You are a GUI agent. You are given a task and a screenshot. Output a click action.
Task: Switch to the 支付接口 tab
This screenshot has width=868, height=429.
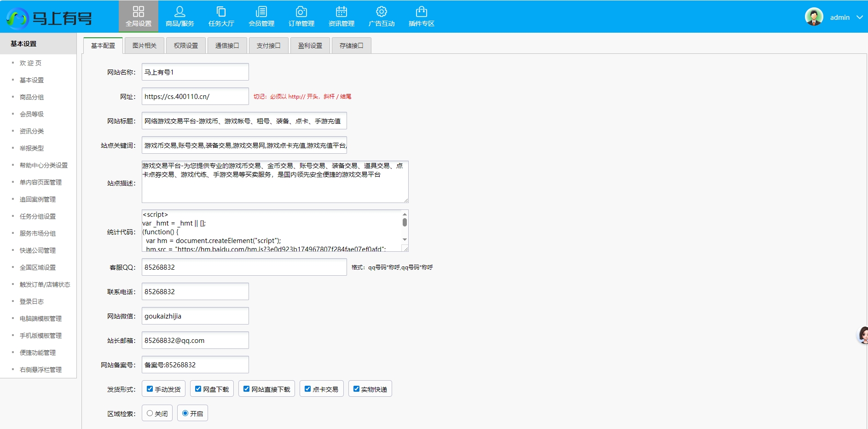[x=268, y=46]
